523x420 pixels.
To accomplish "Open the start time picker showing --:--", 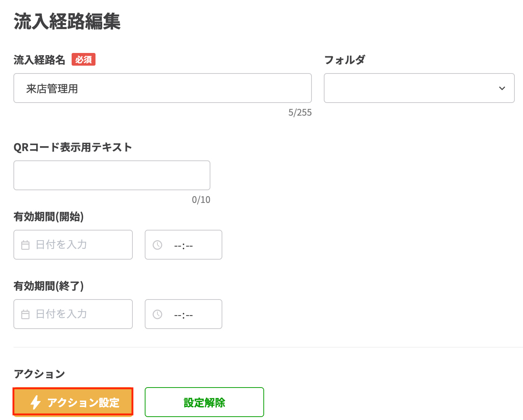I will pyautogui.click(x=184, y=245).
